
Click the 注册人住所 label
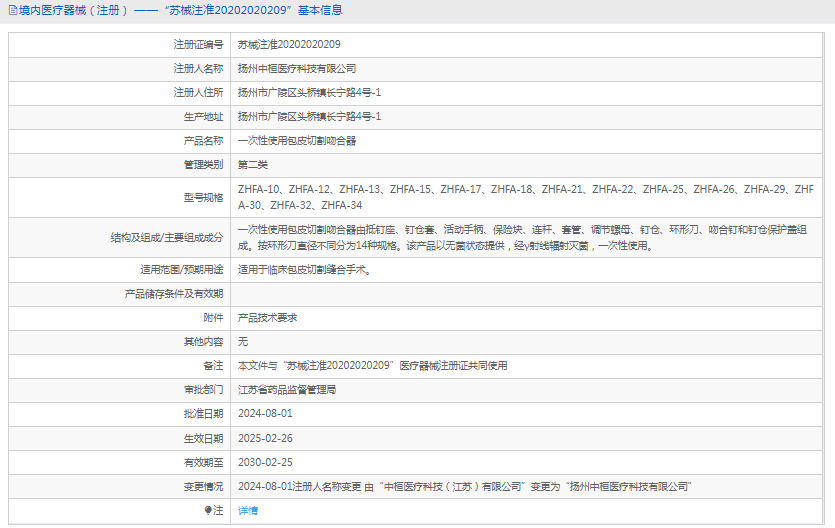coord(198,93)
